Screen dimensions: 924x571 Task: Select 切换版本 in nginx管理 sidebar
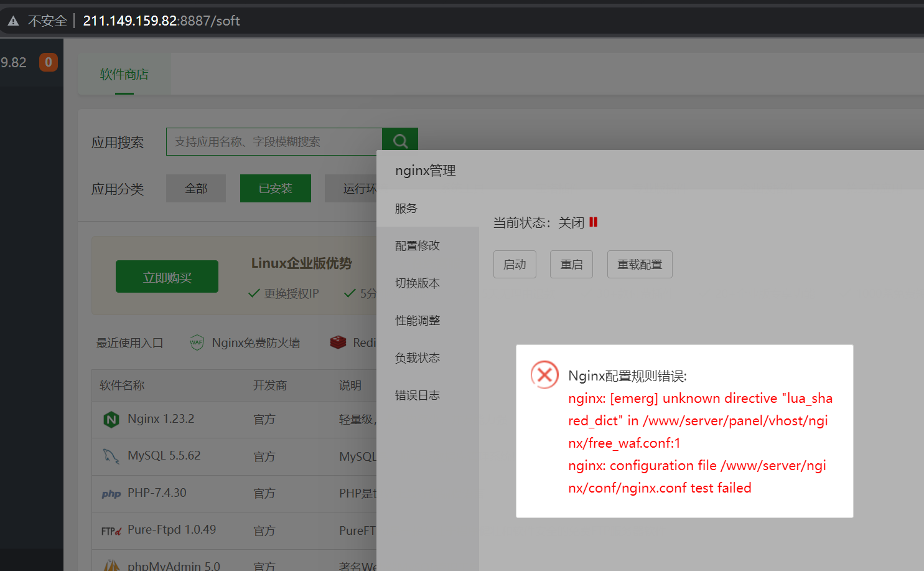[427, 283]
